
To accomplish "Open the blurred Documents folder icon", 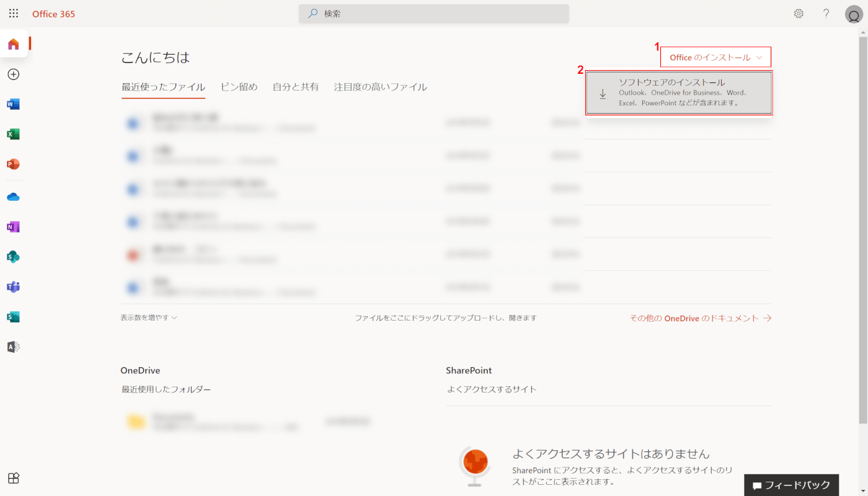I will click(136, 422).
